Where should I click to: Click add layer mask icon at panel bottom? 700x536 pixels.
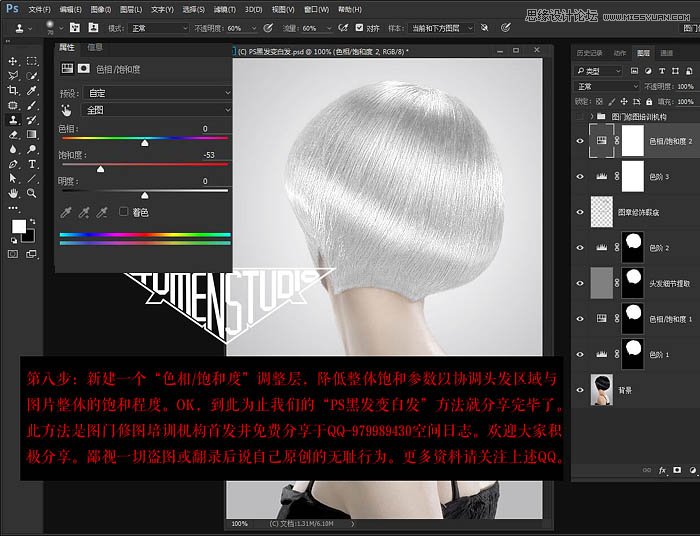677,470
